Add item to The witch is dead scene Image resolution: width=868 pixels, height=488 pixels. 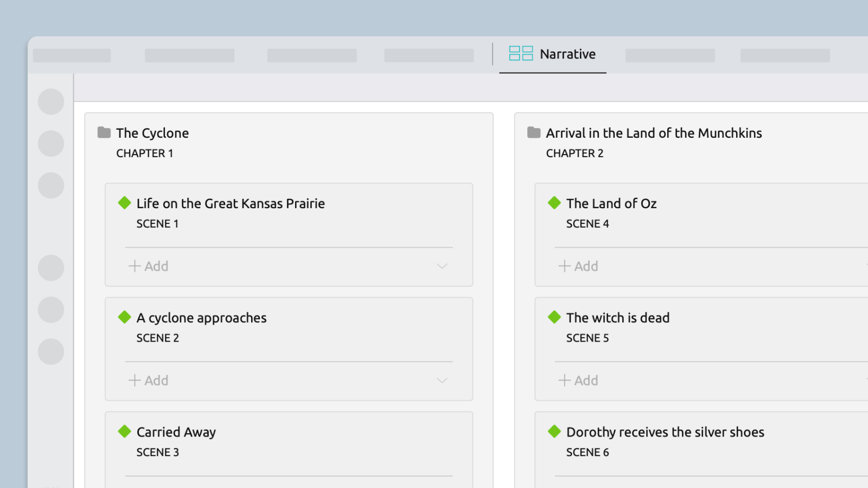point(578,381)
